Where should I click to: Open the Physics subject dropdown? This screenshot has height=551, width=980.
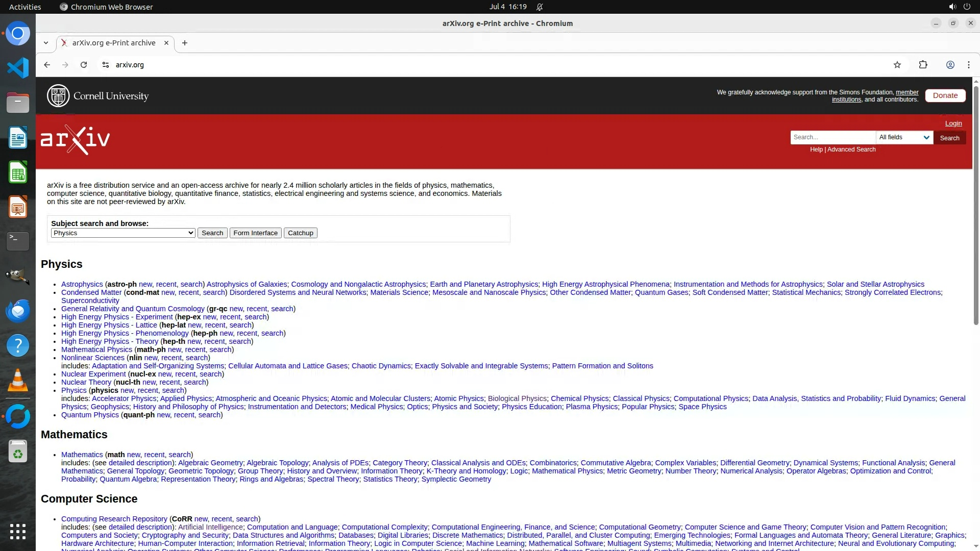coord(123,233)
